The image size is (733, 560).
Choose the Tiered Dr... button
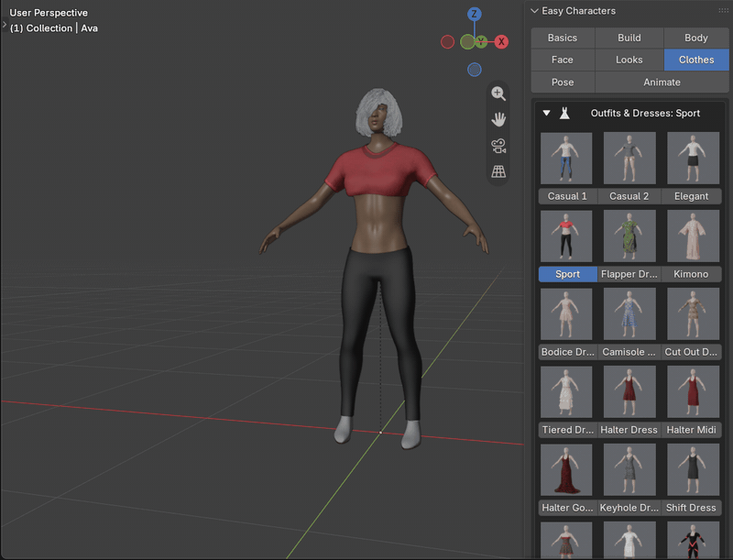click(567, 430)
